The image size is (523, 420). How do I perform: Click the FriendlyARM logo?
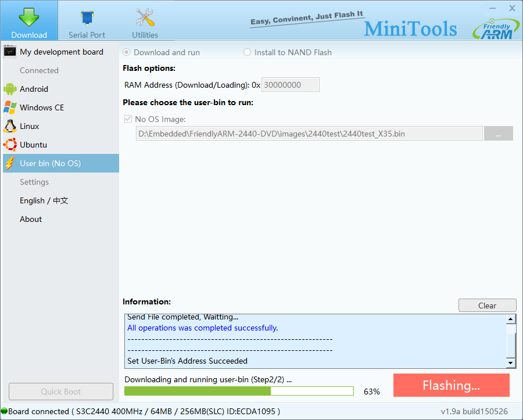(x=495, y=29)
